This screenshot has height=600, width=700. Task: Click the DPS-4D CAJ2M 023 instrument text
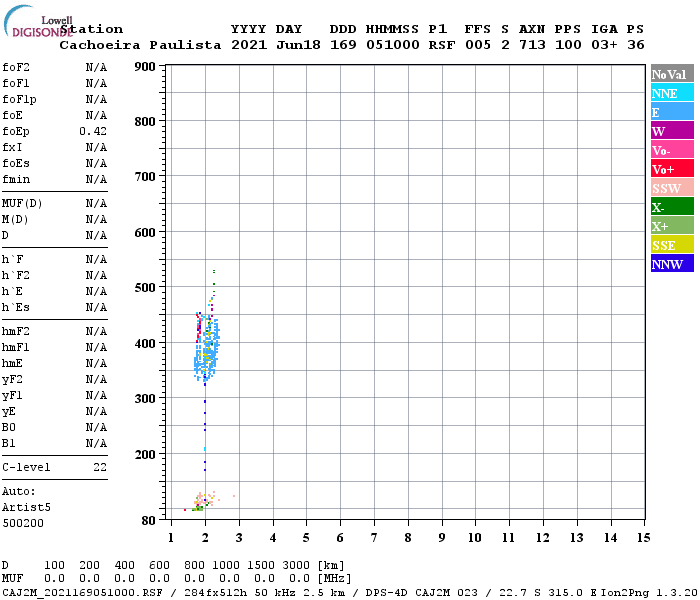coord(421,593)
